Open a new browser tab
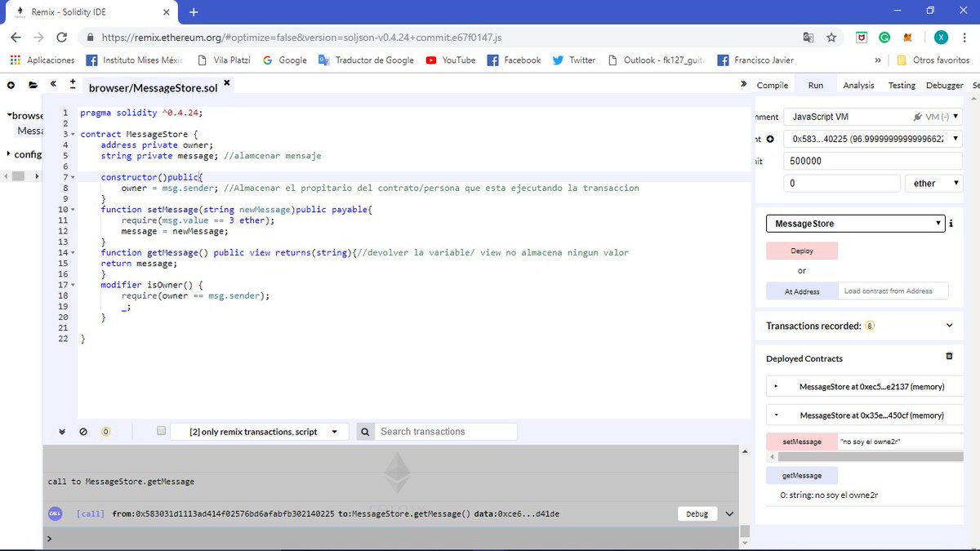This screenshot has width=980, height=551. click(x=194, y=12)
